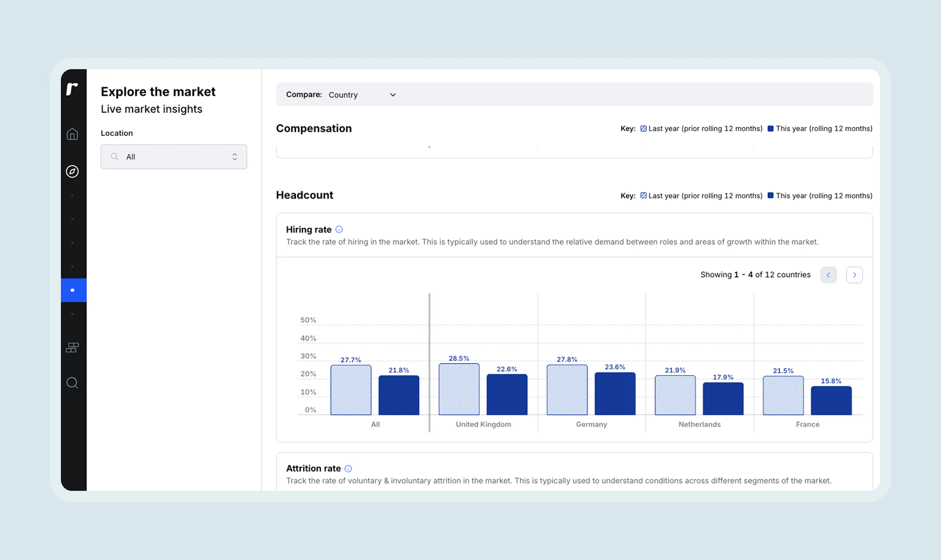Open the Compare Country dropdown
The width and height of the screenshot is (941, 560).
tap(362, 95)
